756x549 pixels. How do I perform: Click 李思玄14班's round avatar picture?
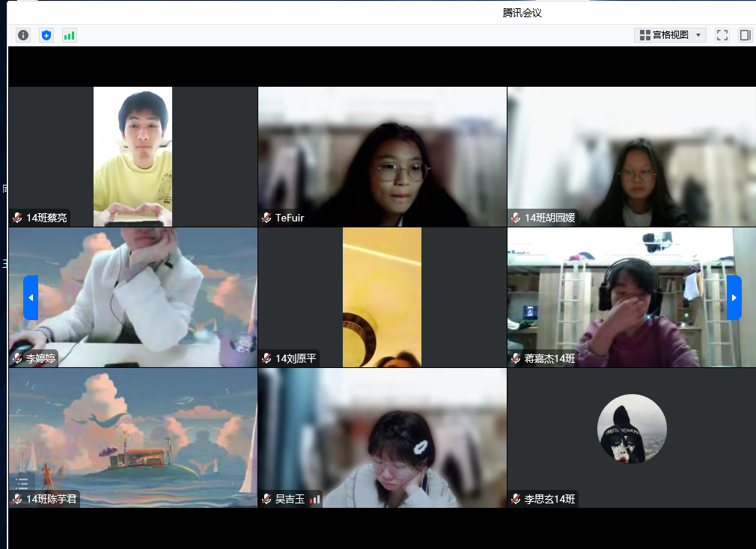tap(632, 429)
